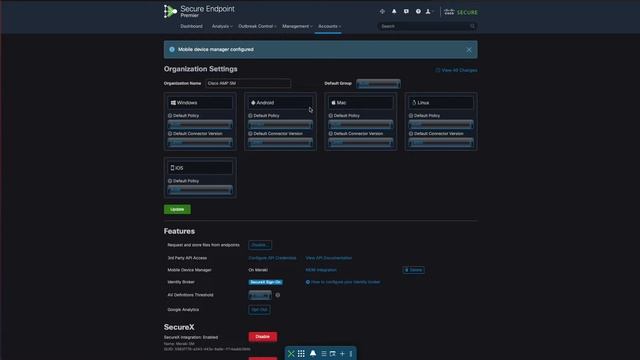This screenshot has width=640, height=360.
Task: Open the Windows Default Connector Version dropdown
Action: (x=200, y=142)
